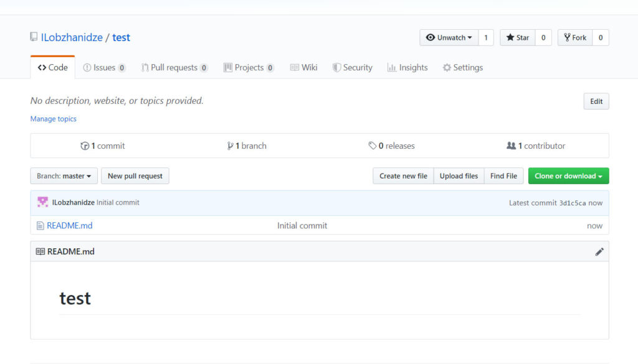Screen dimensions: 638x364
Task: Click the repository book icon beside ILobzhanidze
Action: tap(34, 37)
